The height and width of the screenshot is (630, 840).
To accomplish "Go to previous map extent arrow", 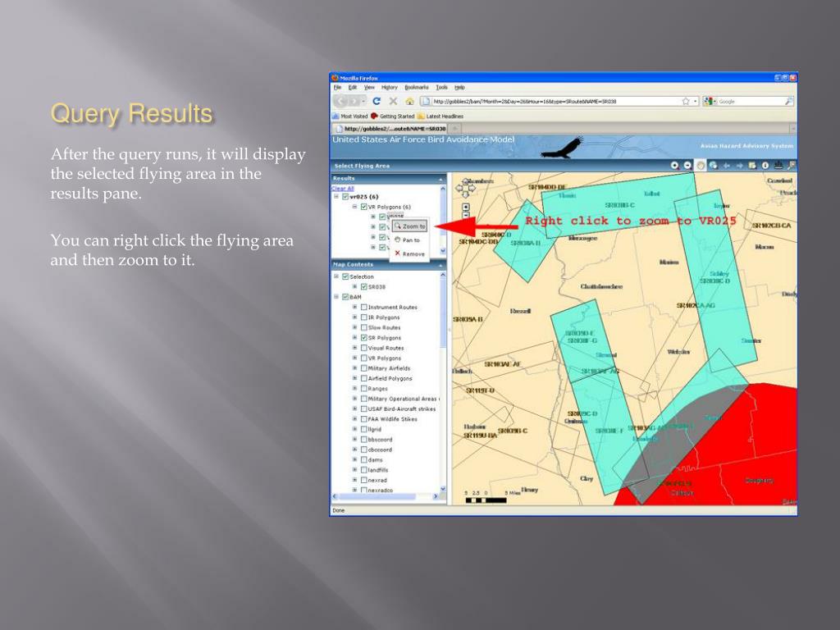I will click(727, 166).
